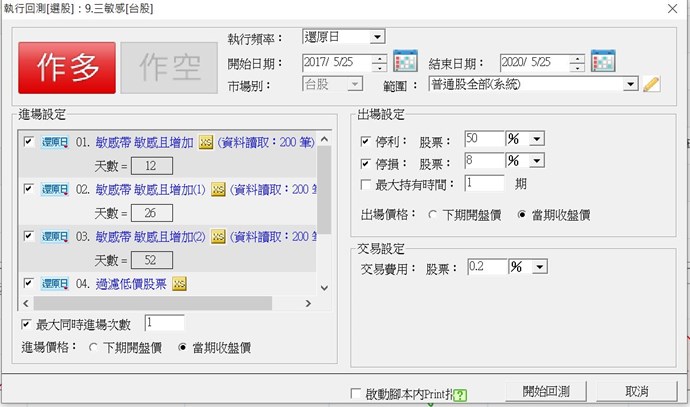Viewport: 690px width, 407px height.
Task: Click 還原日 tag in row 01
Action: [55, 142]
